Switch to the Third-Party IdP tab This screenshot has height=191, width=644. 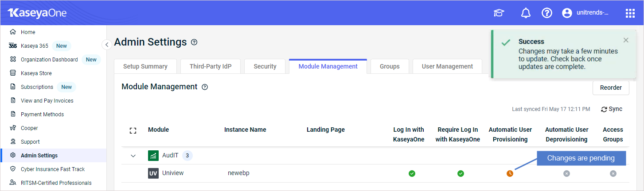tap(211, 66)
